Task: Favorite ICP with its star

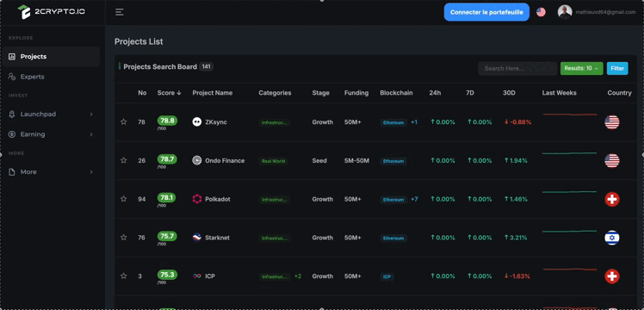Action: coord(124,276)
